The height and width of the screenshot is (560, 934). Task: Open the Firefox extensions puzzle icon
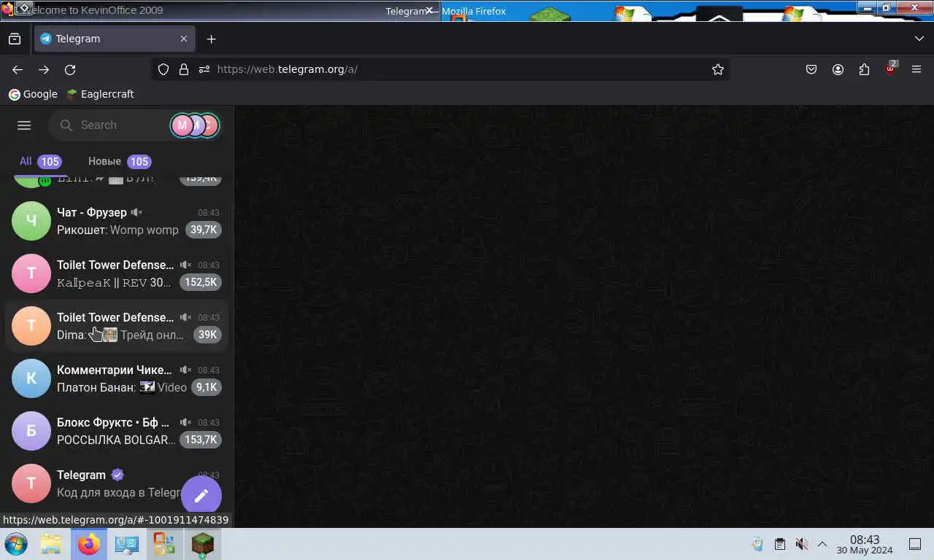(864, 69)
